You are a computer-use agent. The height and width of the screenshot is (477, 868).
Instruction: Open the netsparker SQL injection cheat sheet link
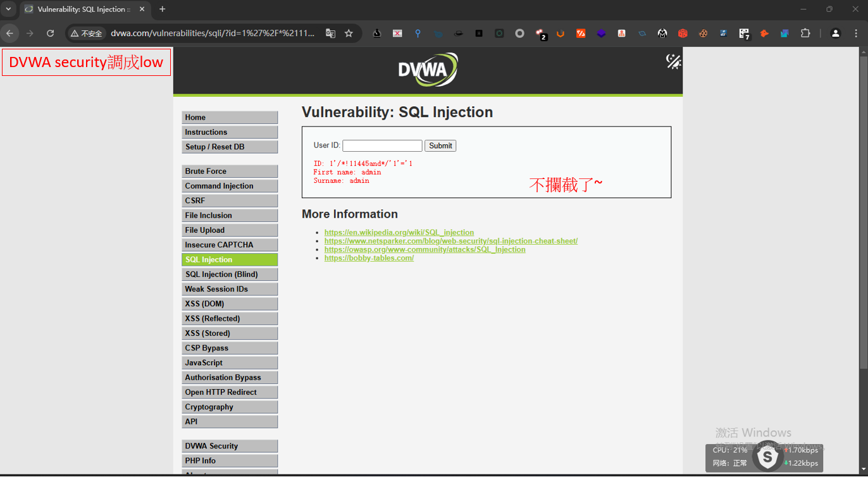pos(451,241)
